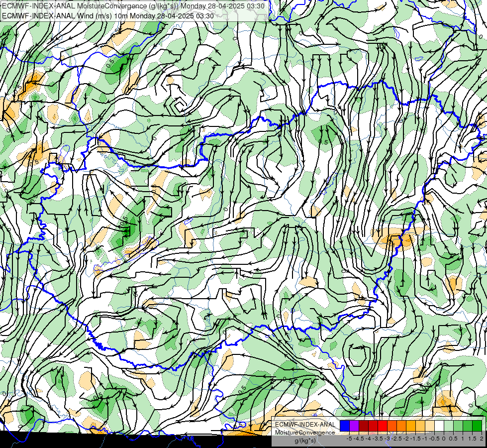Select the pale peach swatch between -1 and -0.5
Viewport: 487px width, 448px height.
tap(430, 426)
